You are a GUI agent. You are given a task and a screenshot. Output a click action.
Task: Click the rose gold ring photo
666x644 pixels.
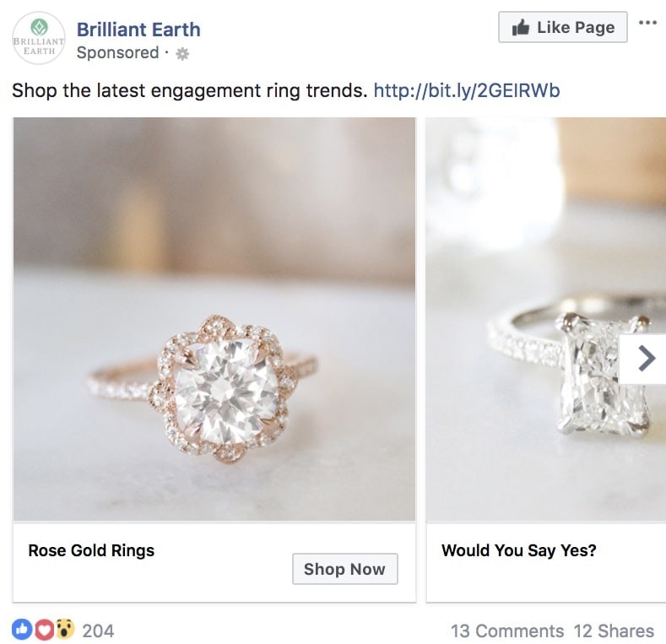214,319
